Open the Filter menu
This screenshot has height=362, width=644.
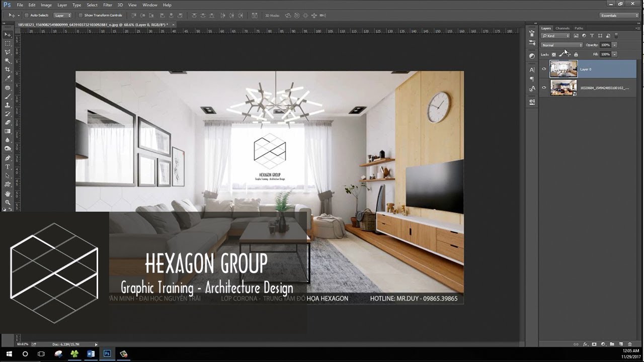tap(108, 5)
